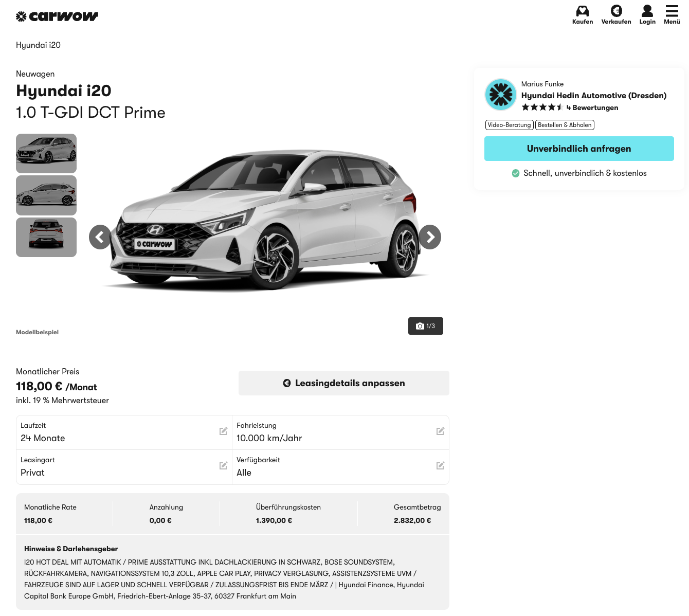Select the rear-view car thumbnail
Image resolution: width=689 pixels, height=616 pixels.
pos(46,237)
